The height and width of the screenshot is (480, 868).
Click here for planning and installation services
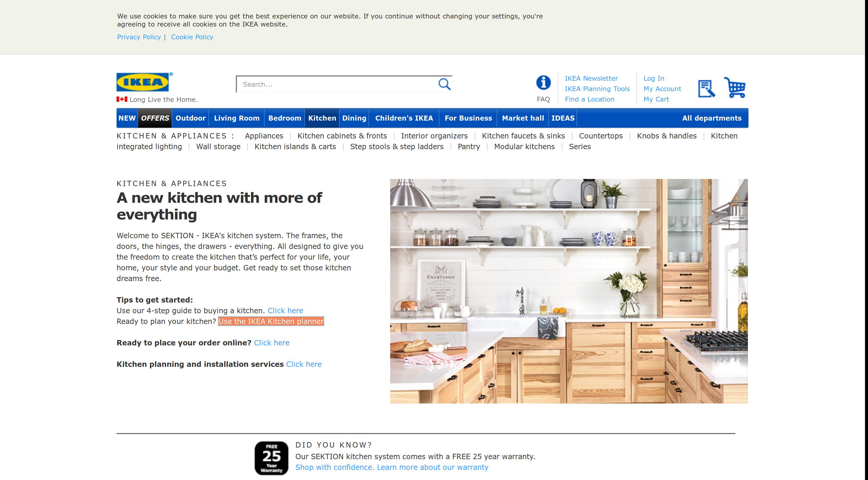tap(304, 364)
